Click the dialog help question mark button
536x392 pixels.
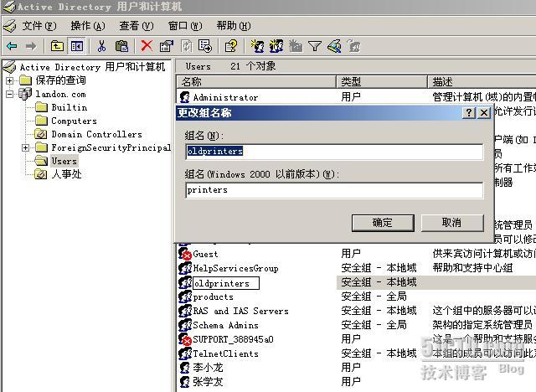click(x=469, y=112)
